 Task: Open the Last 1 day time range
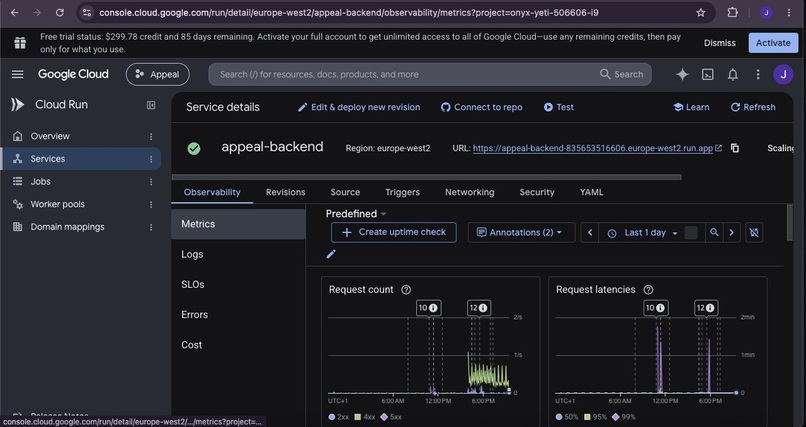pyautogui.click(x=643, y=232)
